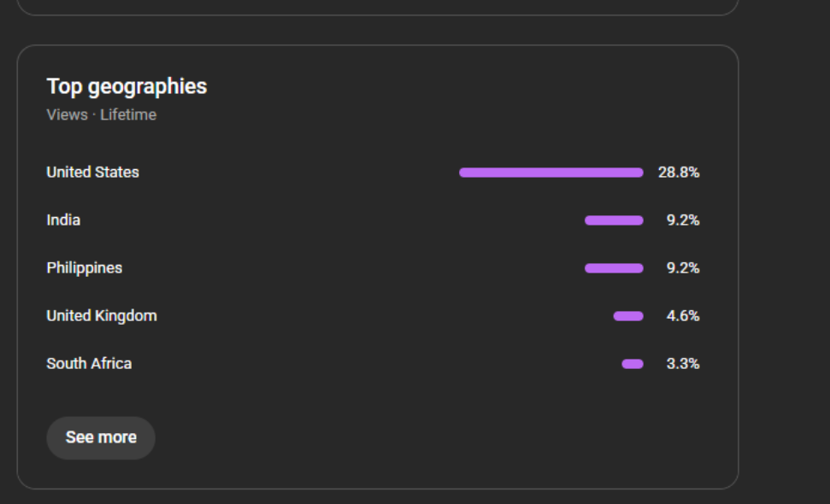Click the India purple views bar

pyautogui.click(x=614, y=220)
